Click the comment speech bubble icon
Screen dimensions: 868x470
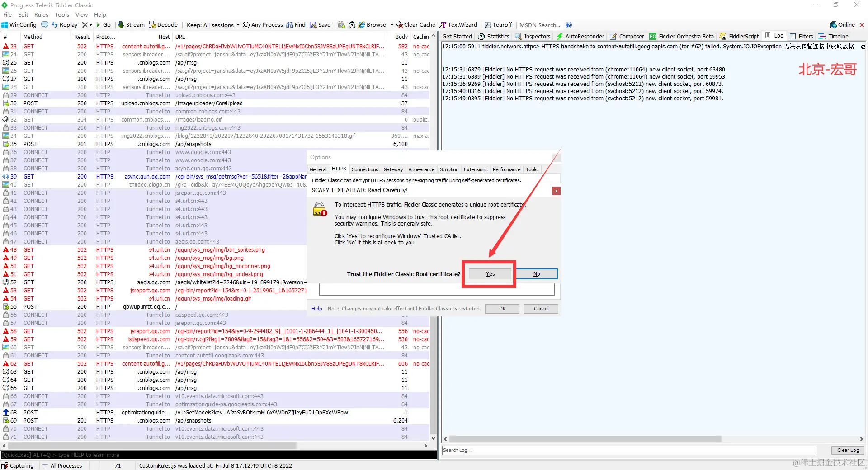click(45, 25)
